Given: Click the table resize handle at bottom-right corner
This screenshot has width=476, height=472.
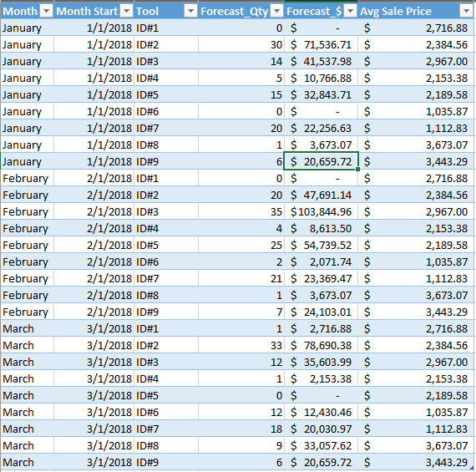Looking at the screenshot, I should [x=472, y=469].
